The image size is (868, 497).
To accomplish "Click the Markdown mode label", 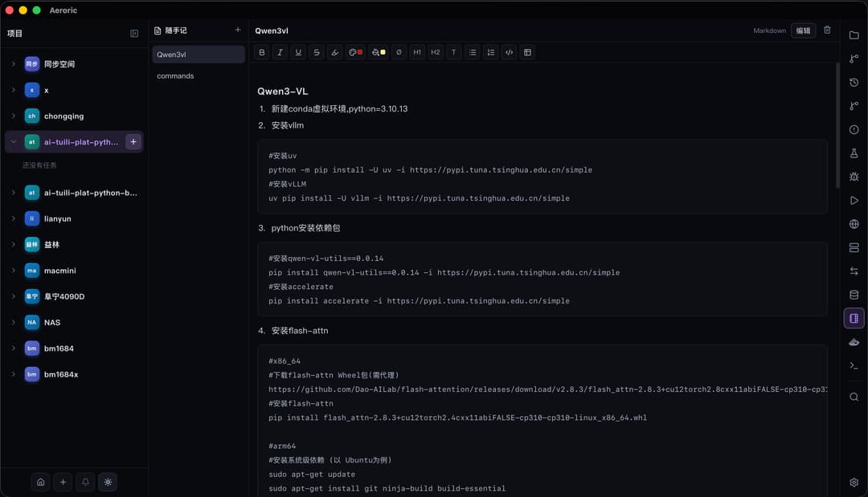I will coord(769,31).
